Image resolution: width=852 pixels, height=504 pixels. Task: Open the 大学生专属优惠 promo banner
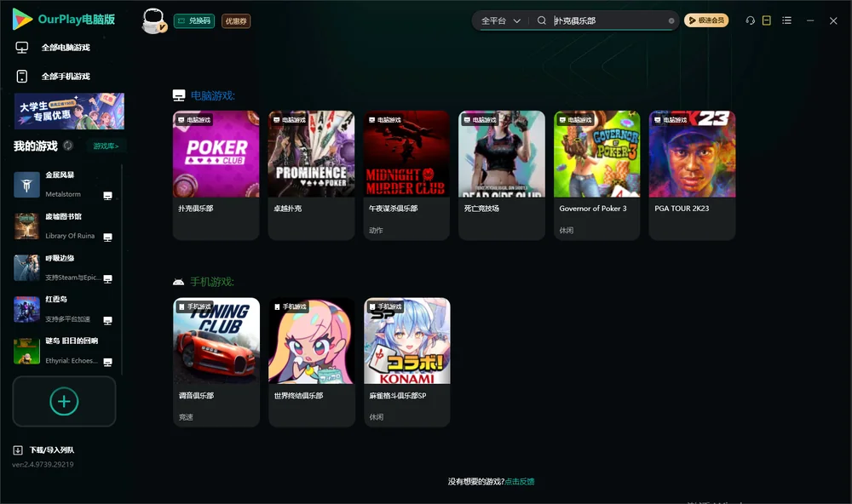(x=70, y=112)
